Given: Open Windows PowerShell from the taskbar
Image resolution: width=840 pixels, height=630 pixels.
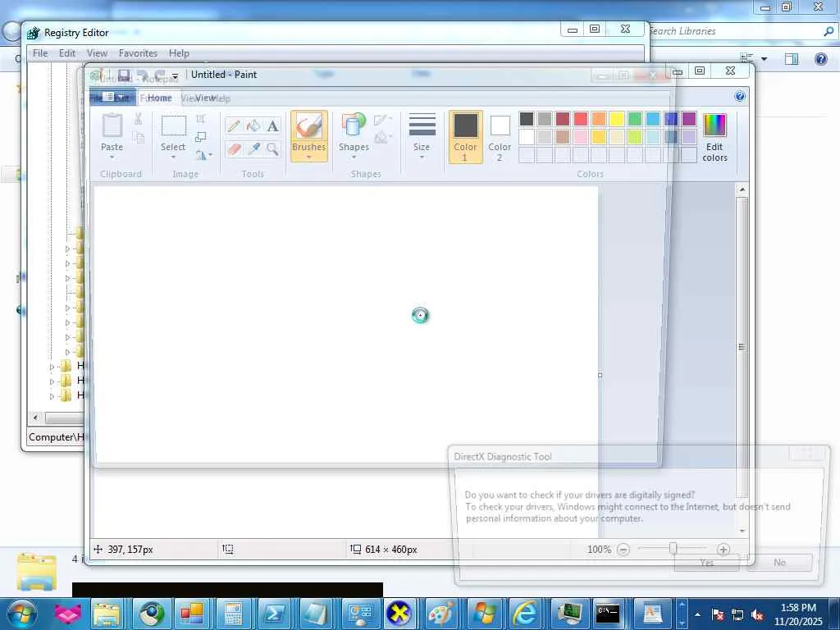Looking at the screenshot, I should coord(274,614).
